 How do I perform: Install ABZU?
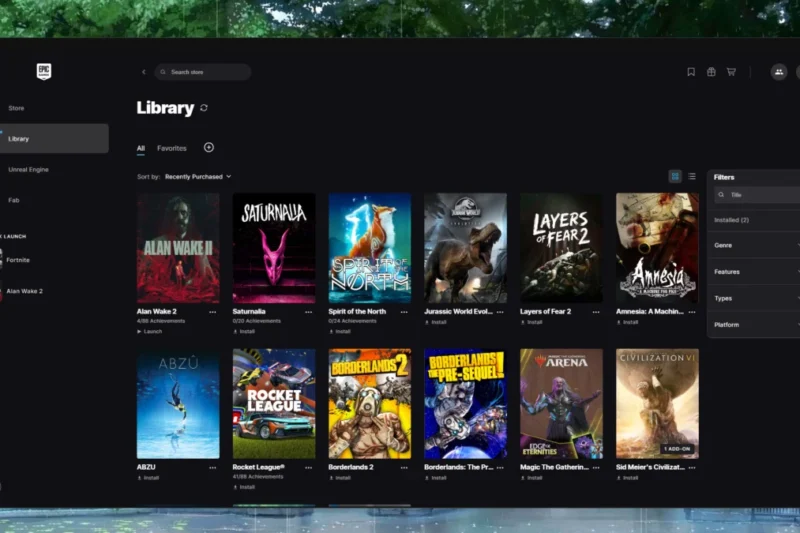coord(148,478)
